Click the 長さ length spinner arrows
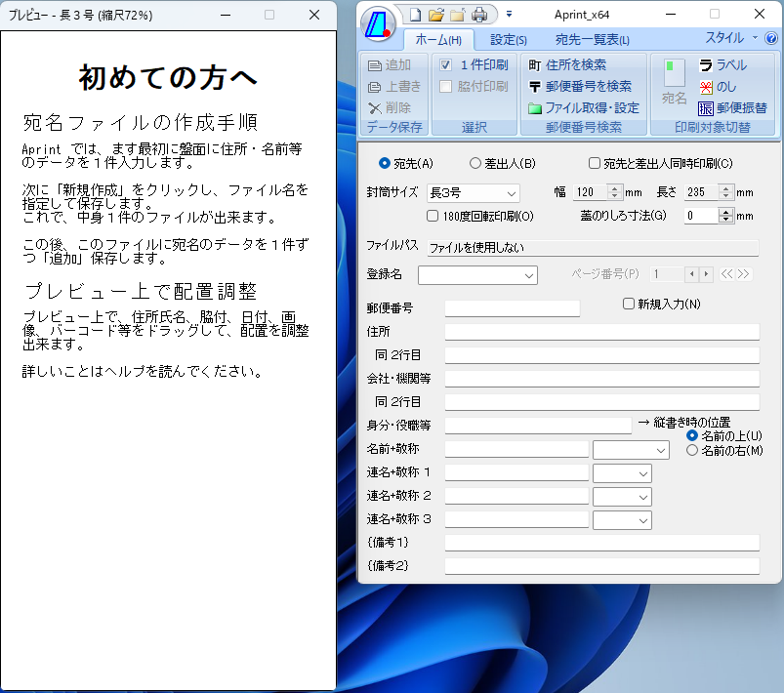The image size is (784, 693). pyautogui.click(x=726, y=192)
